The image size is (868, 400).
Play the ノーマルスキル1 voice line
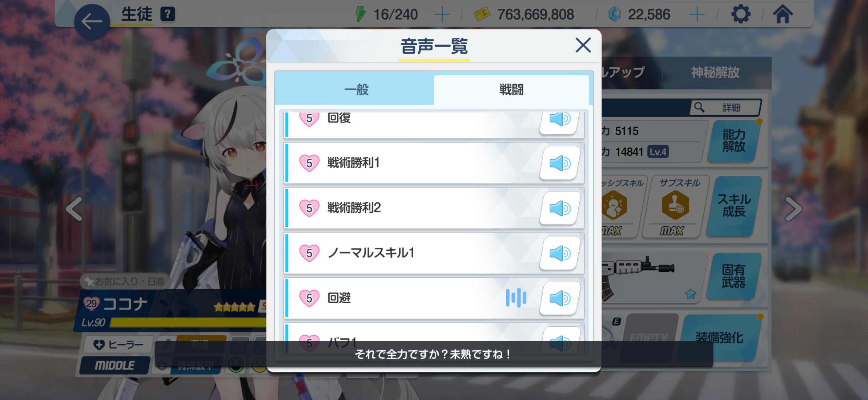click(x=560, y=253)
